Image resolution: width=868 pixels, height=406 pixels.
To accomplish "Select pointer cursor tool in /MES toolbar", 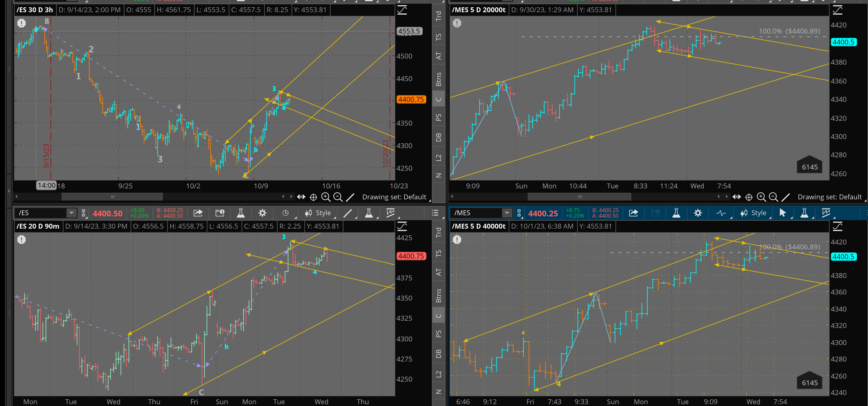I will click(782, 213).
